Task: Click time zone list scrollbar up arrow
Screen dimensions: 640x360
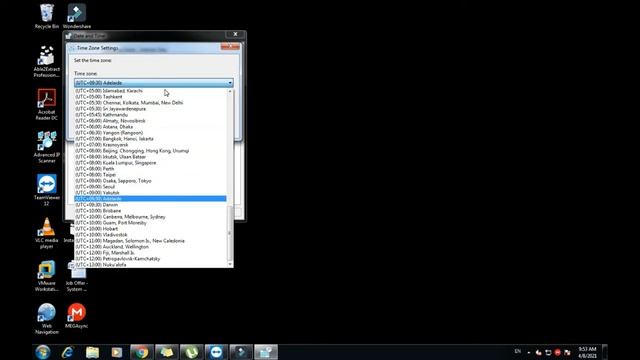Action: click(230, 91)
